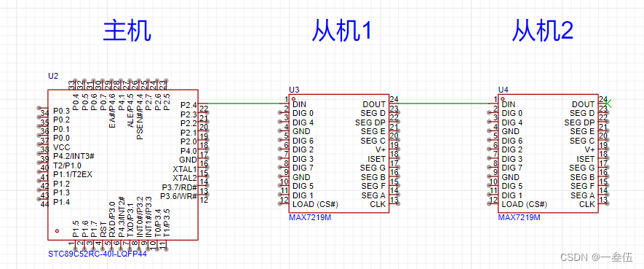Click the XTAL2 pin label on U2
The image size is (644, 269).
click(x=185, y=178)
